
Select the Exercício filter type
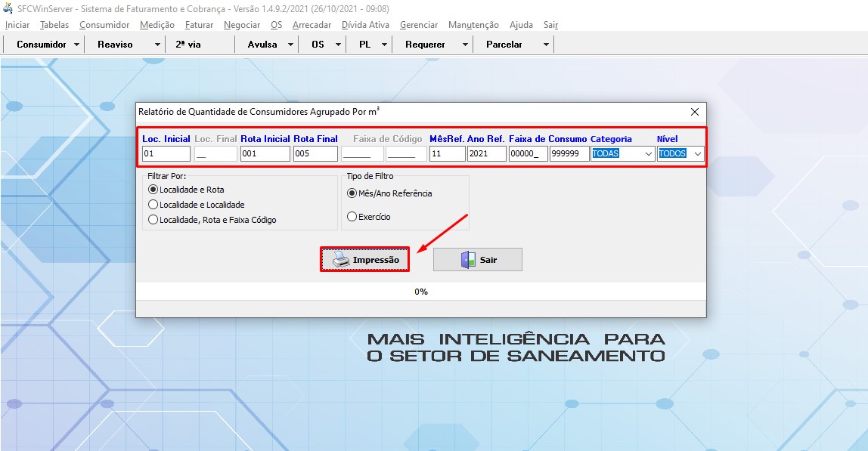[352, 217]
